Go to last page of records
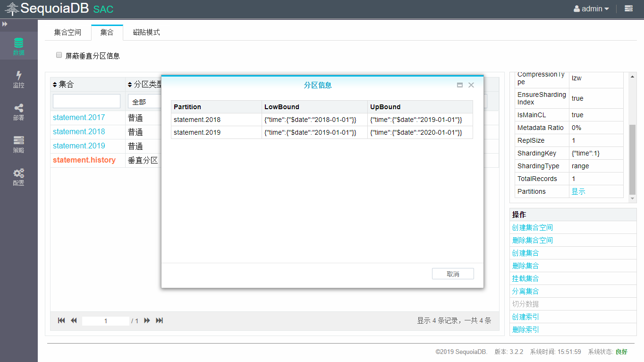Viewport: 644px width, 362px height. tap(160, 320)
